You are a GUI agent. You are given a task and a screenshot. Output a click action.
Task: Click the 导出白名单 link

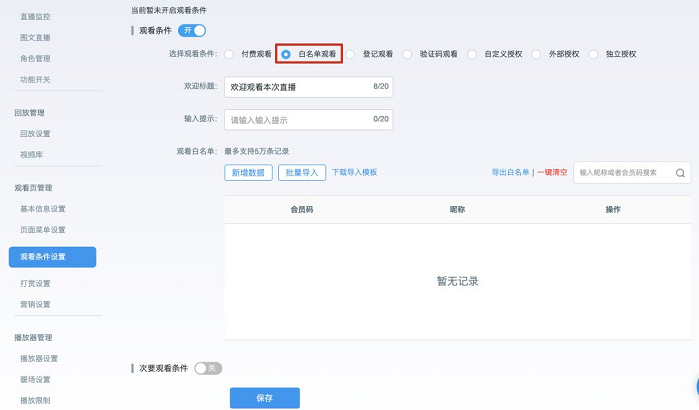[x=510, y=173]
